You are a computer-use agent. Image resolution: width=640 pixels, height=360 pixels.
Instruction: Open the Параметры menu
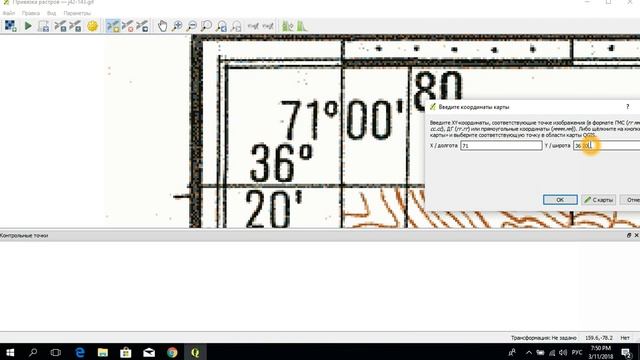pos(77,13)
